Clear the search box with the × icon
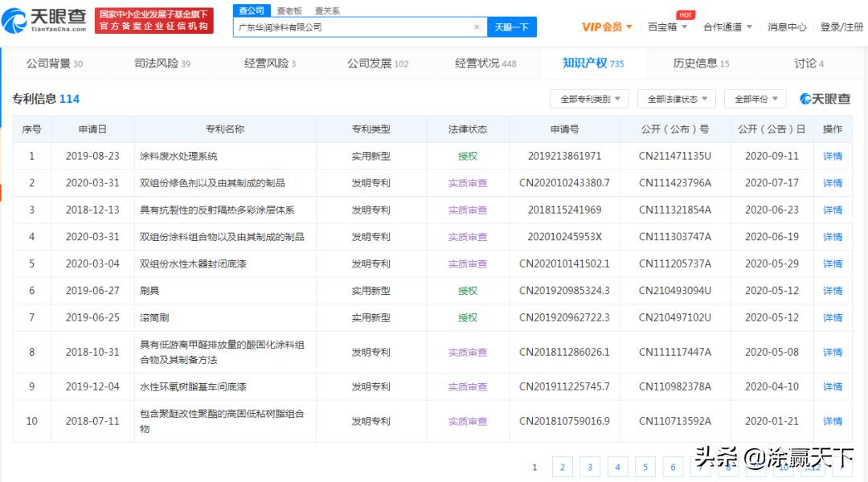The width and height of the screenshot is (868, 482). click(x=477, y=27)
